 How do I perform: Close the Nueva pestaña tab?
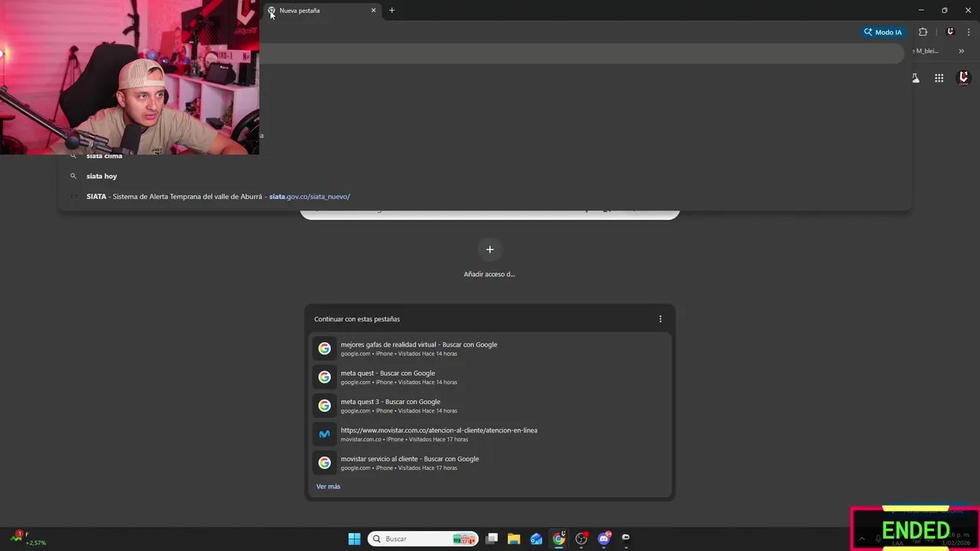click(x=374, y=11)
